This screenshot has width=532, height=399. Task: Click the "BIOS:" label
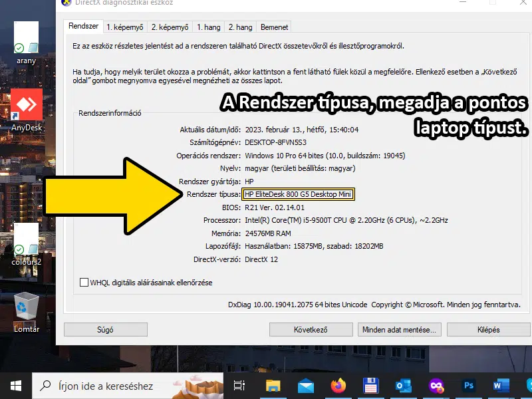(x=231, y=207)
